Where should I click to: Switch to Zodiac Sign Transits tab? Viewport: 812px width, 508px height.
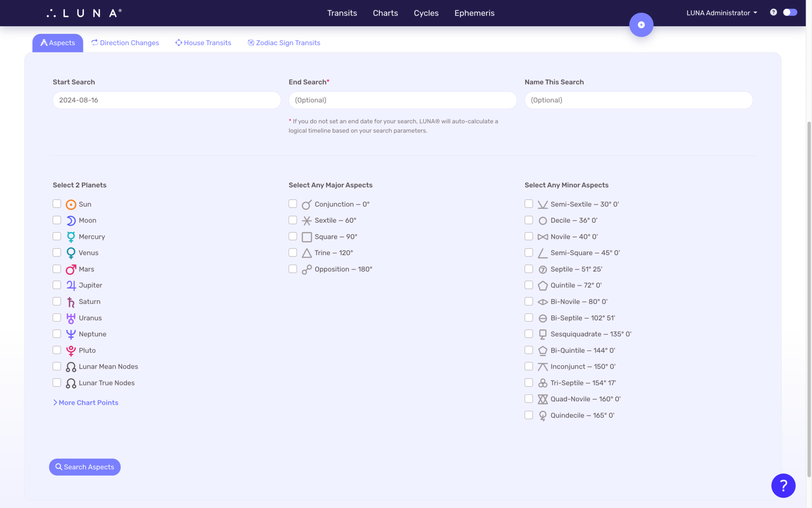283,42
